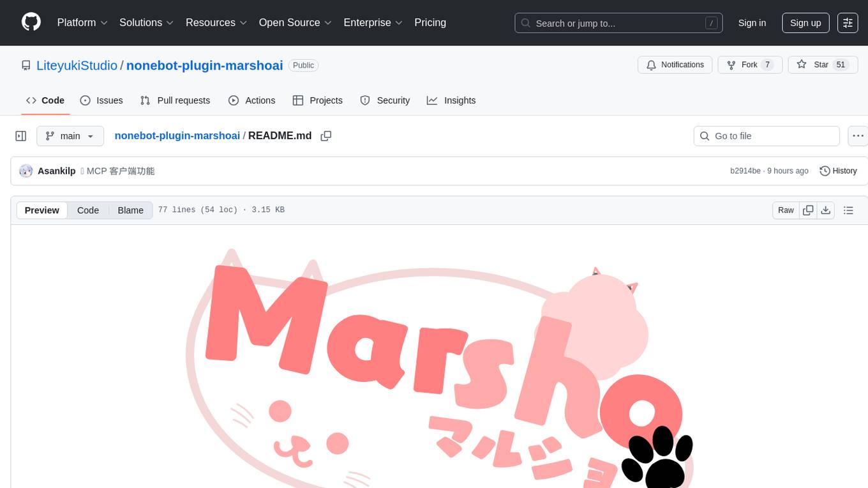Image resolution: width=868 pixels, height=488 pixels.
Task: Click the star count 51
Action: [x=841, y=65]
